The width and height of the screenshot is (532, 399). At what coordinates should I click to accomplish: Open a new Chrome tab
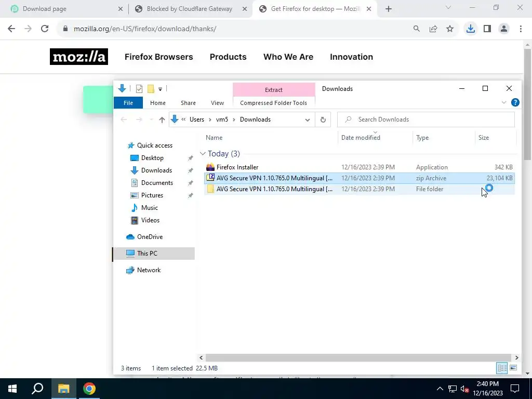[389, 9]
